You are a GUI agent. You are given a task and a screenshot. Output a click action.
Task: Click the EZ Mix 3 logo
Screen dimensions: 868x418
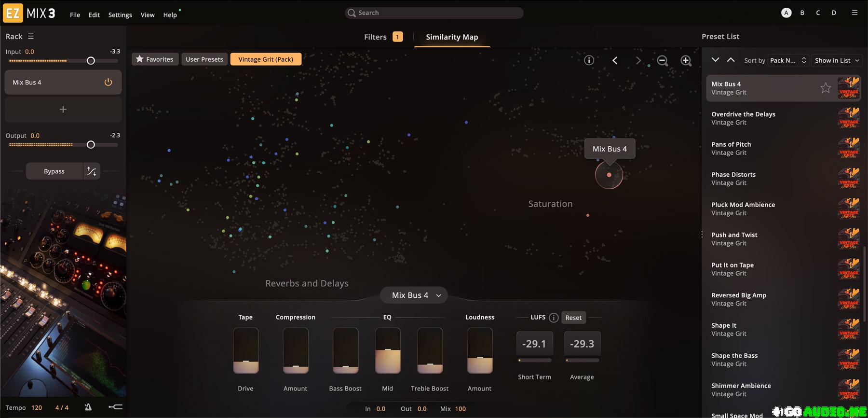[x=29, y=13]
